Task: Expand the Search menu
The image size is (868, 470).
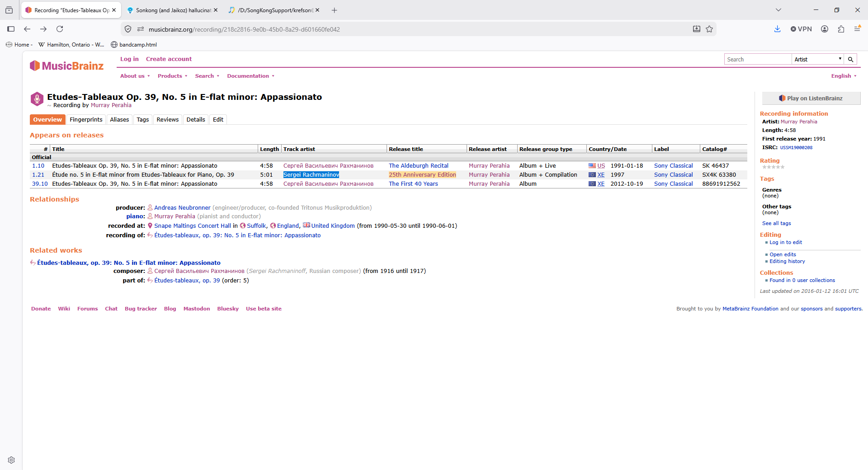Action: tap(207, 76)
